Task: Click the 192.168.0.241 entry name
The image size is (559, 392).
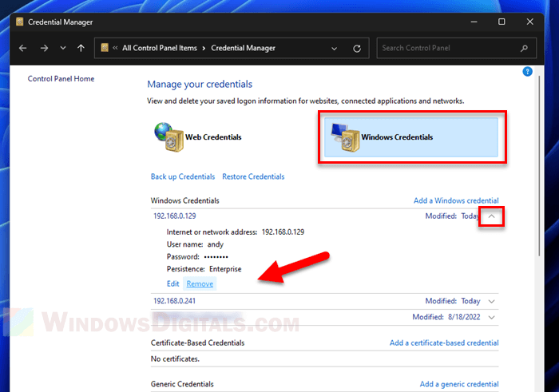Action: (x=174, y=301)
